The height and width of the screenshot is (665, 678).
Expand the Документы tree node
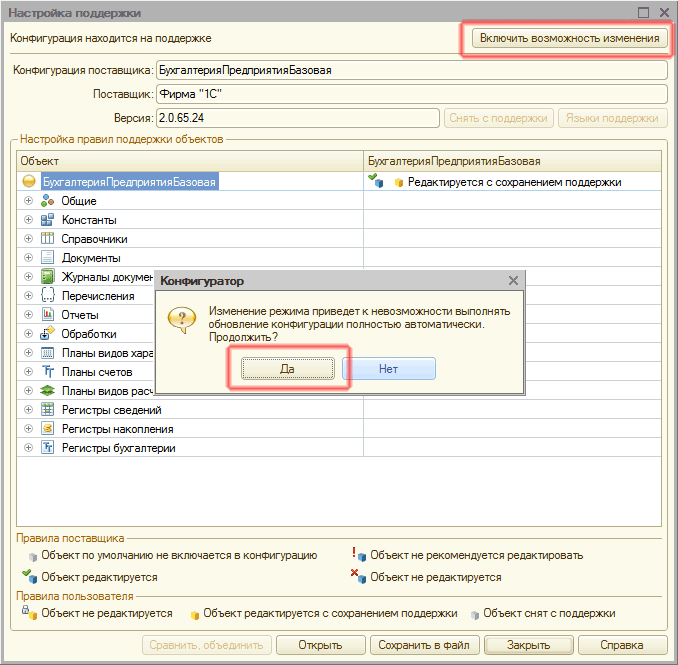point(28,258)
